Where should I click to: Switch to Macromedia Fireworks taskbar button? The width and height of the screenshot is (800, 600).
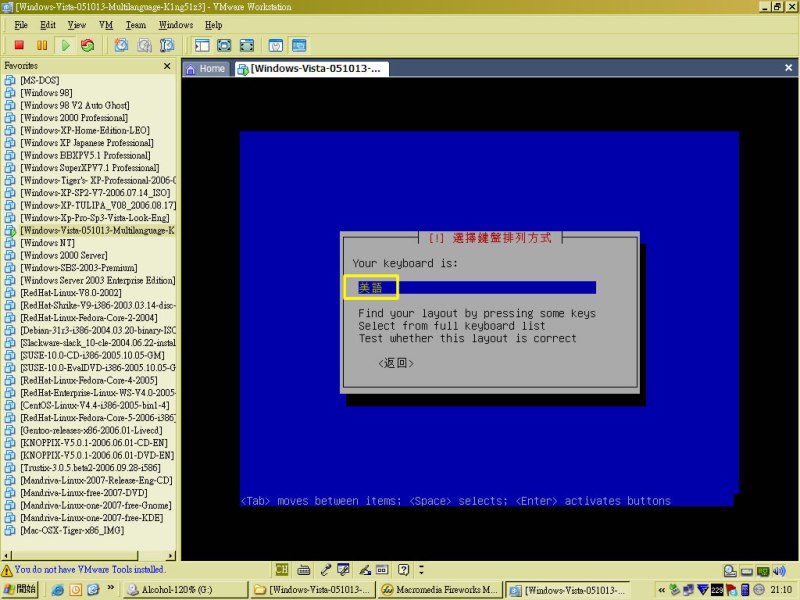[439, 590]
